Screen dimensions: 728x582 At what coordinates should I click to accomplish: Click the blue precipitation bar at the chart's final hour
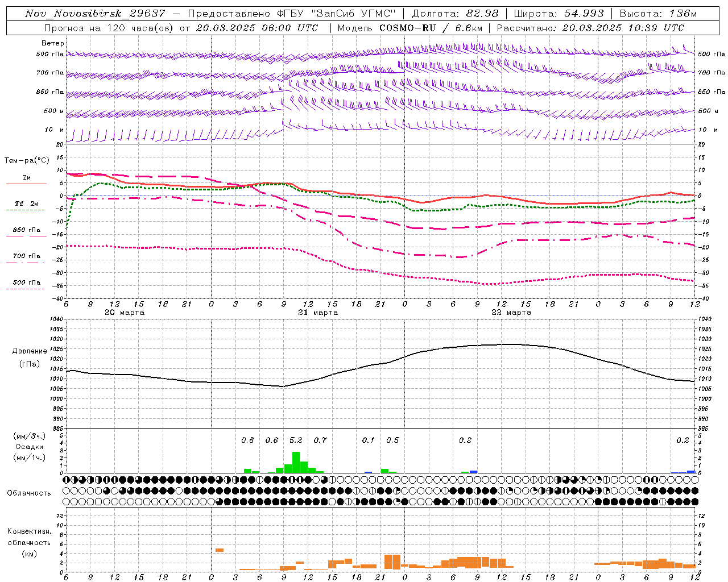click(x=691, y=472)
